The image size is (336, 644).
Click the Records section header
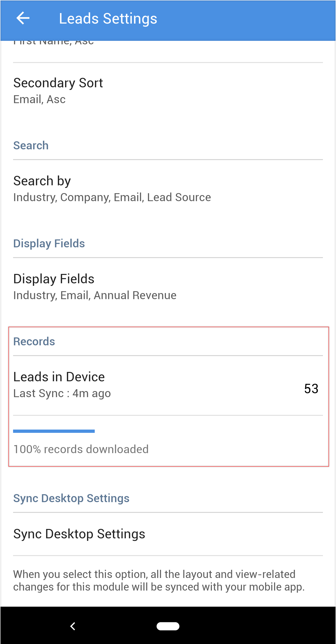(x=34, y=342)
